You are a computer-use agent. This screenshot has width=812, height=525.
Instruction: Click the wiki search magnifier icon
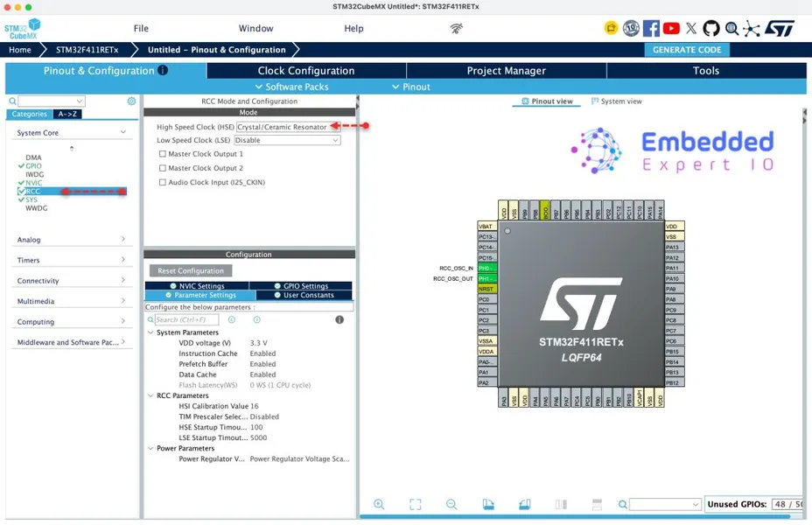[x=731, y=28]
